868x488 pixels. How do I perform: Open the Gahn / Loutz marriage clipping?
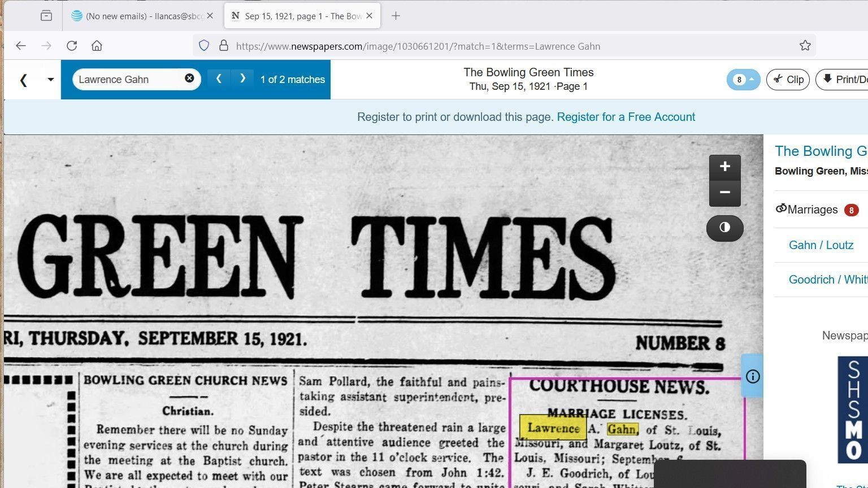(x=821, y=245)
